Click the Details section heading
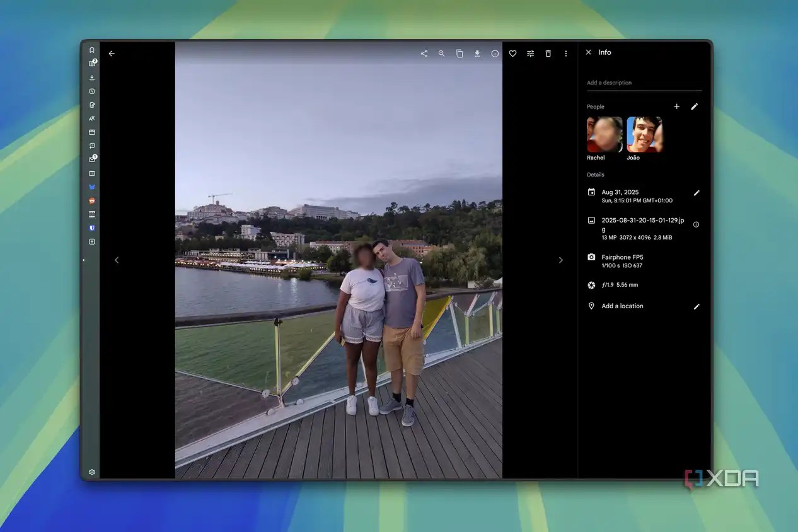Image resolution: width=798 pixels, height=532 pixels. pos(596,175)
